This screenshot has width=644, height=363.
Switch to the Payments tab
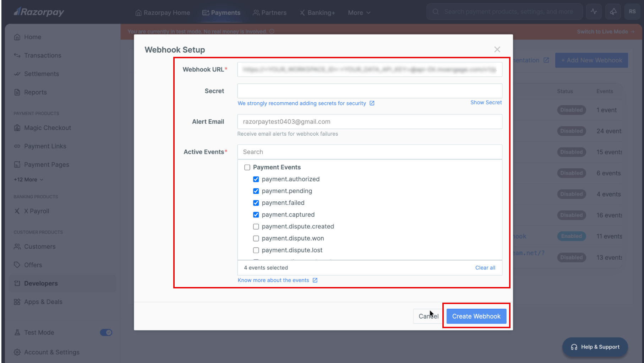click(221, 13)
